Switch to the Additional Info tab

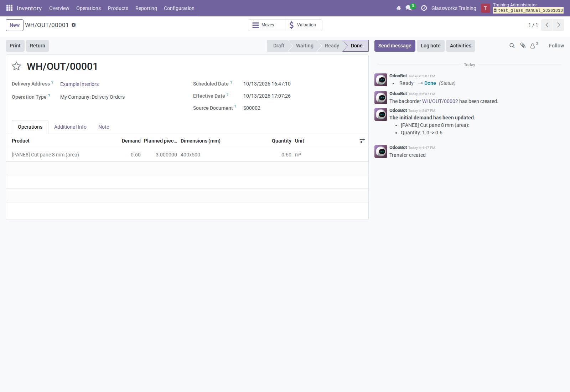(70, 127)
